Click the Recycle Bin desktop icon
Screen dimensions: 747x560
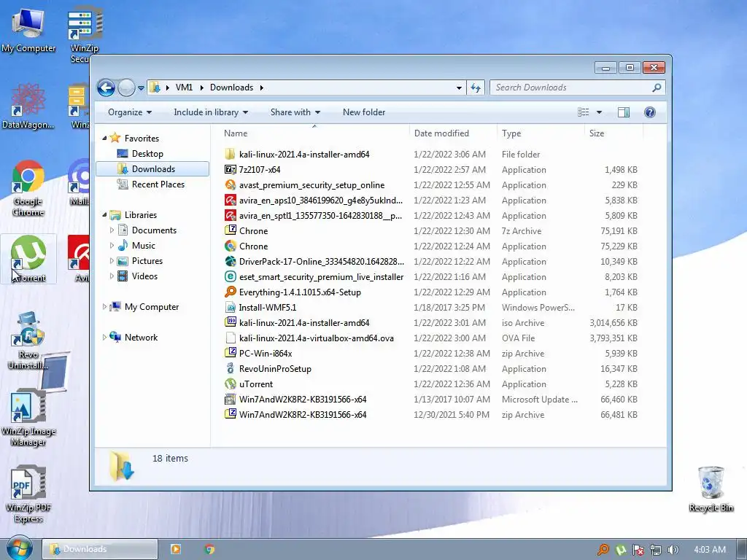click(x=711, y=489)
